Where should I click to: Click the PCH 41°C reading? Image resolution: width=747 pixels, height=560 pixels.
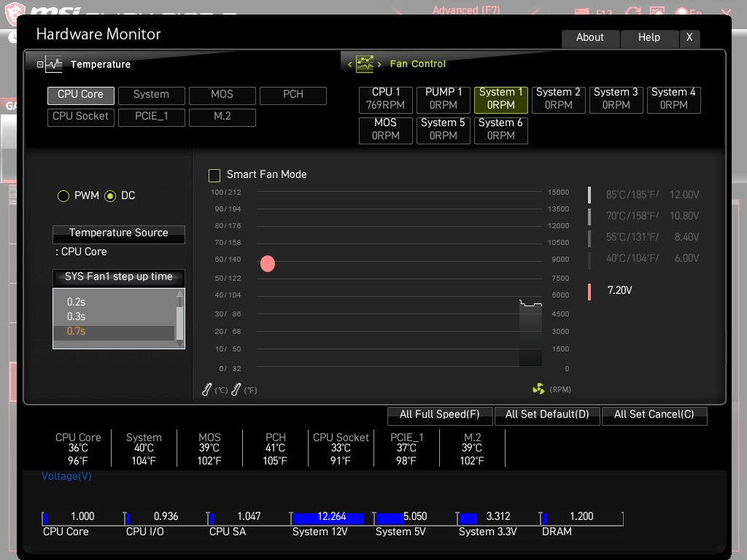(x=275, y=448)
